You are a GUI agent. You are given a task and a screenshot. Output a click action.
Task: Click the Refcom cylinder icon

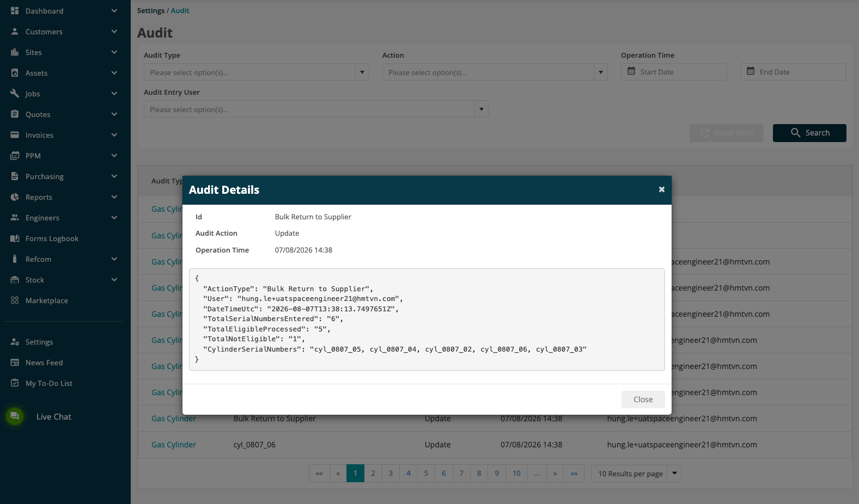[x=15, y=259]
